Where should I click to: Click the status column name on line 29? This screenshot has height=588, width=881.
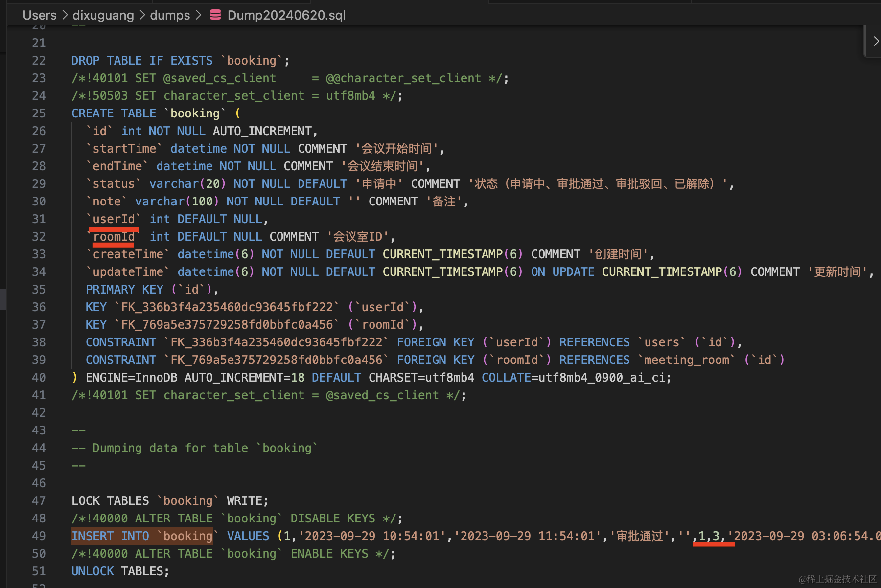(114, 184)
